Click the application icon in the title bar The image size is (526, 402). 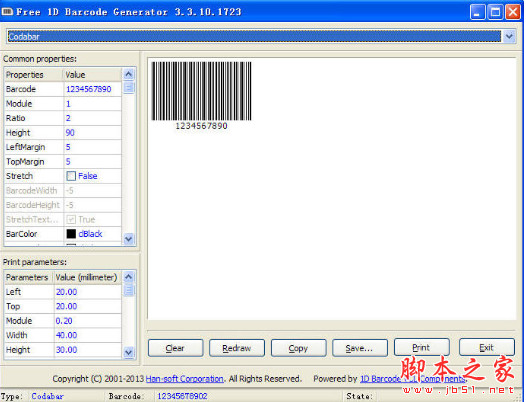(7, 12)
